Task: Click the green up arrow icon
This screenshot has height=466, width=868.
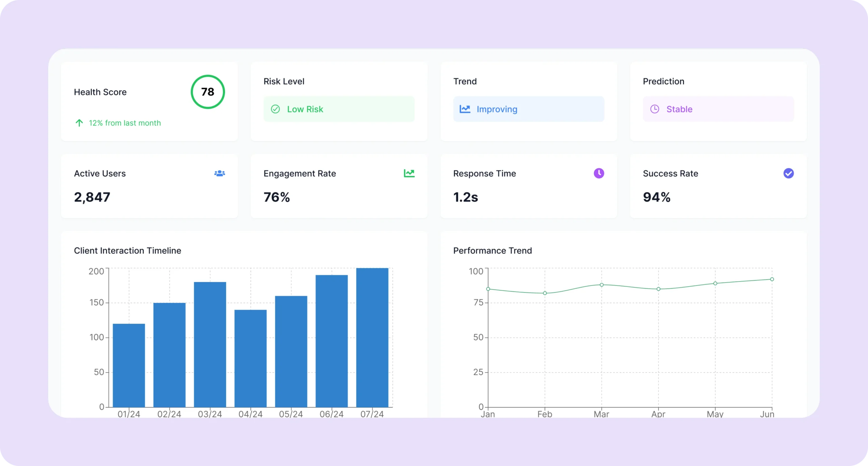Action: (79, 123)
